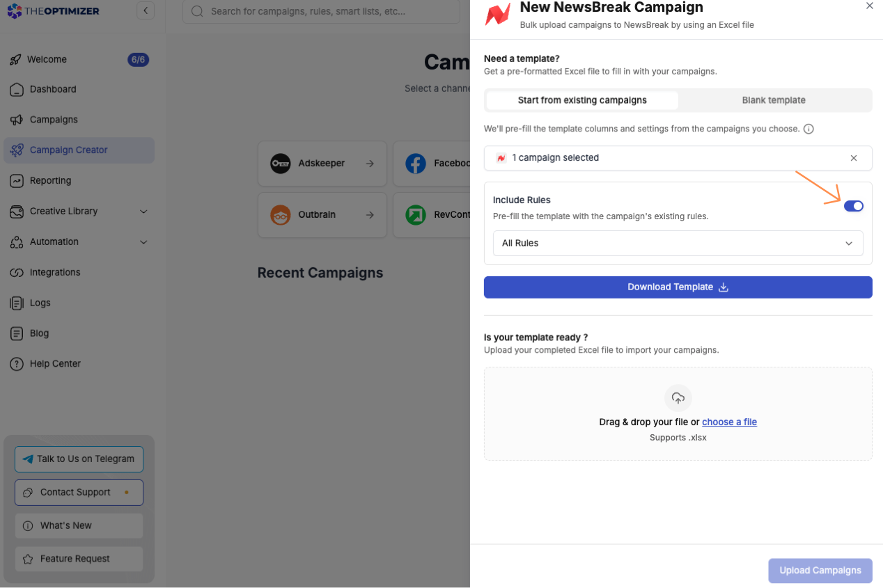
Task: Click the Blog sidebar icon
Action: tap(17, 334)
